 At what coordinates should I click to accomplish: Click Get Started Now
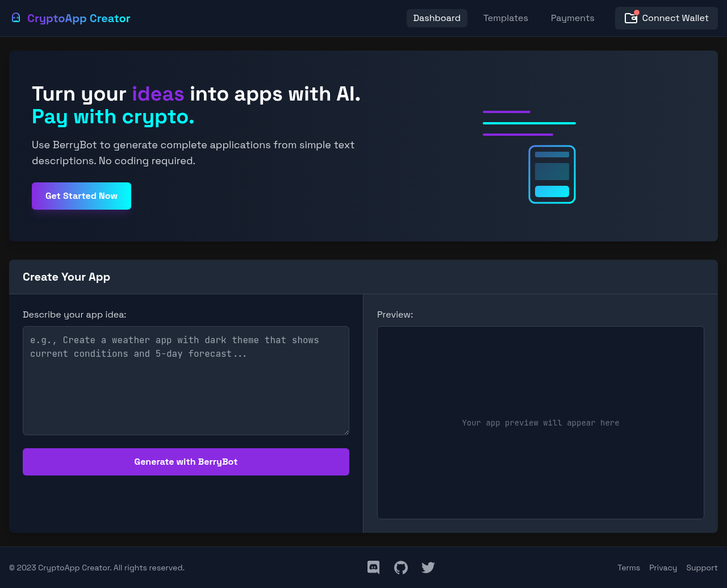[x=81, y=195]
